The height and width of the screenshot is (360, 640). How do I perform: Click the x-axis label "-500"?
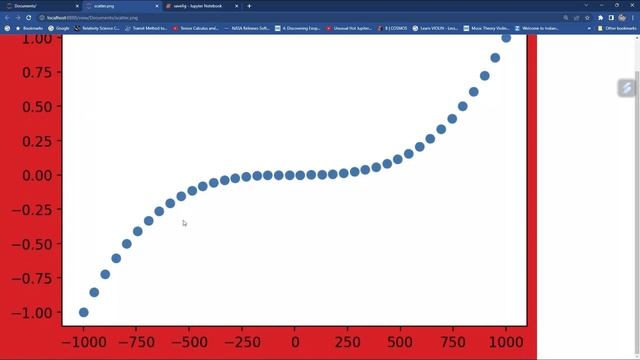(189, 342)
